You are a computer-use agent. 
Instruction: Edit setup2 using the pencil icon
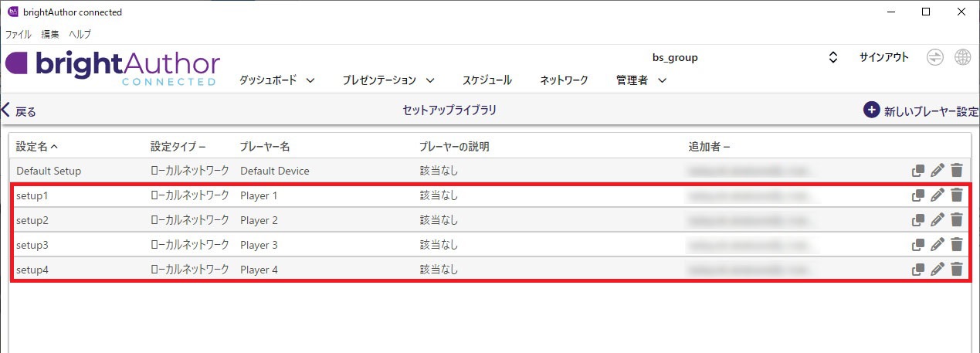(x=938, y=220)
